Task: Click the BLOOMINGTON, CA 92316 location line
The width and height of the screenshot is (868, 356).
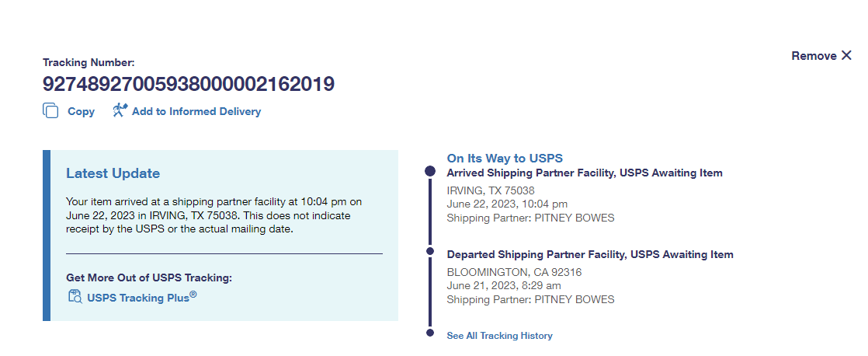Action: click(514, 272)
